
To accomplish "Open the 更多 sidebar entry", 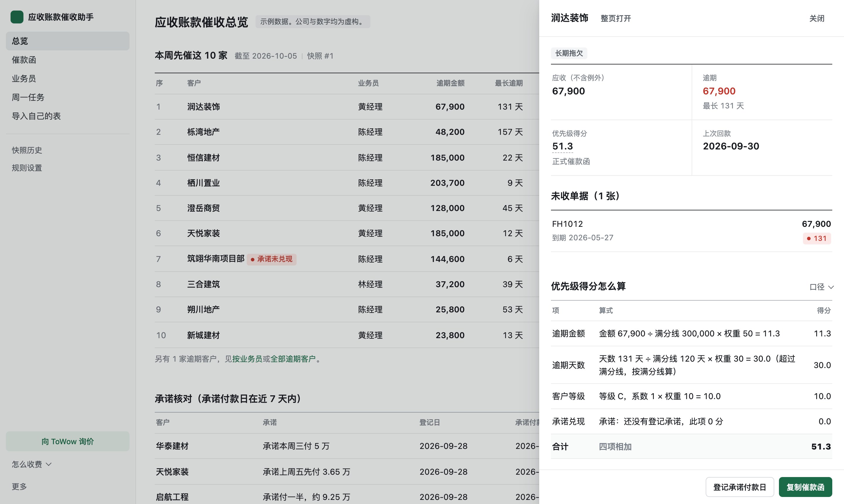I will click(x=19, y=486).
